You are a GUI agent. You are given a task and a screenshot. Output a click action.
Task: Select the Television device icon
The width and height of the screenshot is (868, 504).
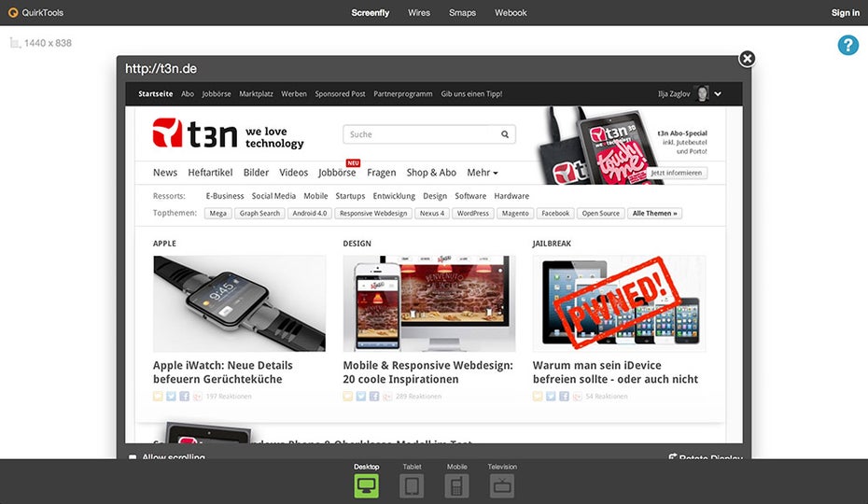(x=502, y=485)
